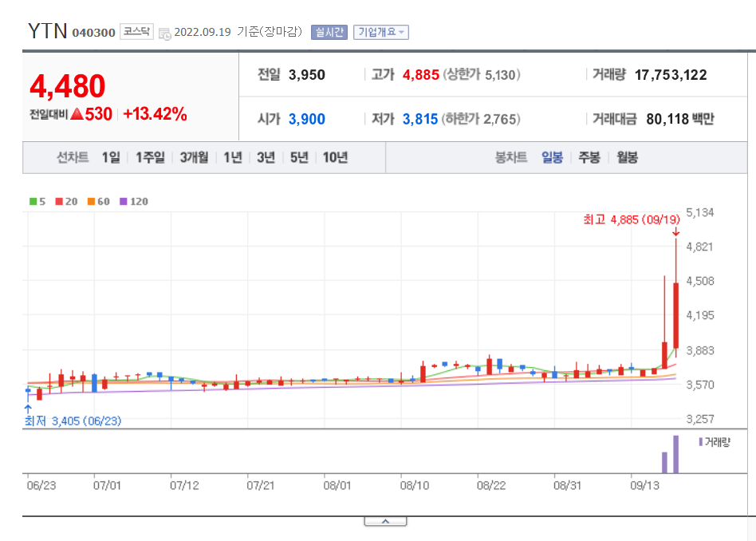Select the 10년 line chart period
Screen dimensions: 756x541
tap(335, 157)
